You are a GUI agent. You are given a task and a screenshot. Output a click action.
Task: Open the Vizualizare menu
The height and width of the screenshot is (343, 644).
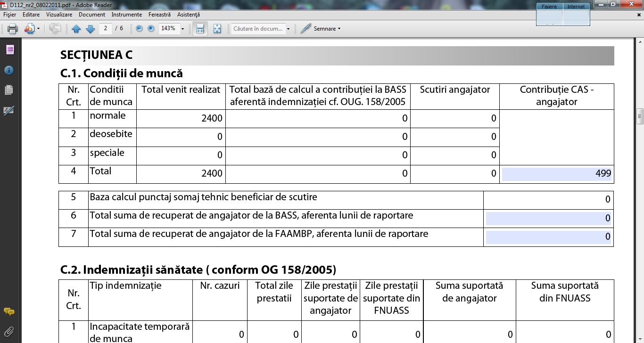tap(59, 15)
